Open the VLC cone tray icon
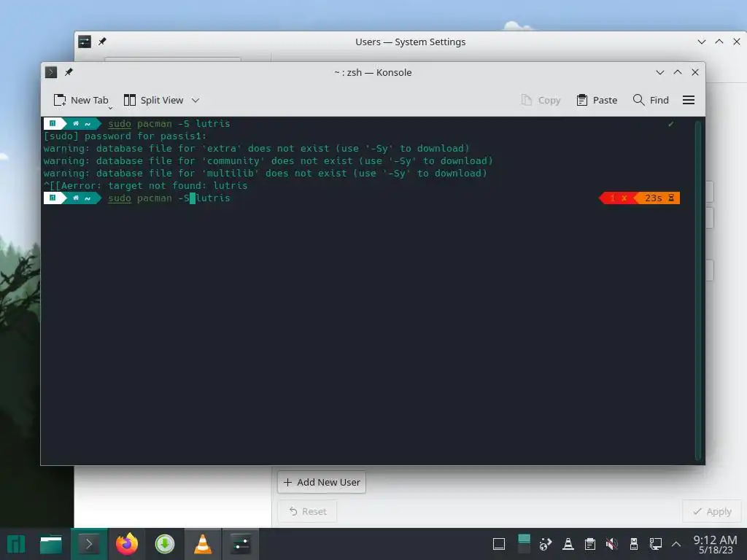The width and height of the screenshot is (747, 560). pyautogui.click(x=568, y=544)
